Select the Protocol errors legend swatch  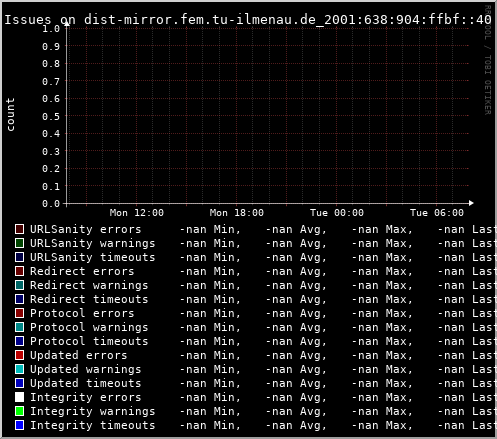[20, 313]
